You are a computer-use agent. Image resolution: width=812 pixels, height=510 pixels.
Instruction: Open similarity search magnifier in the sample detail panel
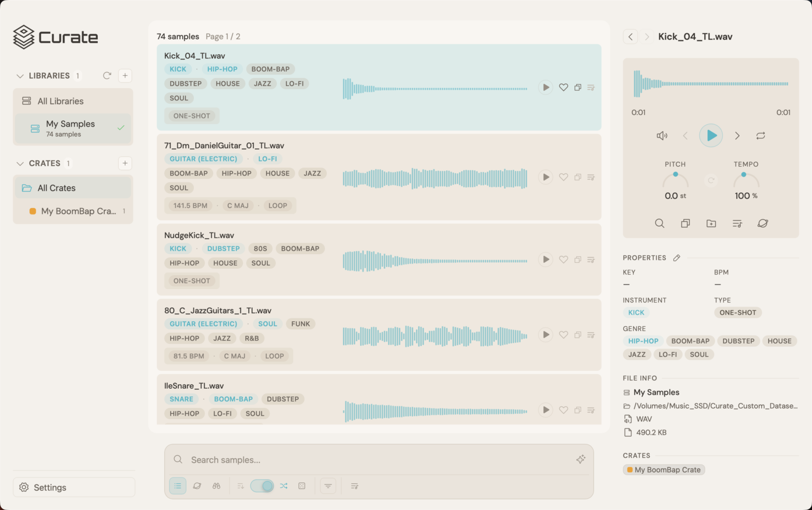click(x=659, y=223)
